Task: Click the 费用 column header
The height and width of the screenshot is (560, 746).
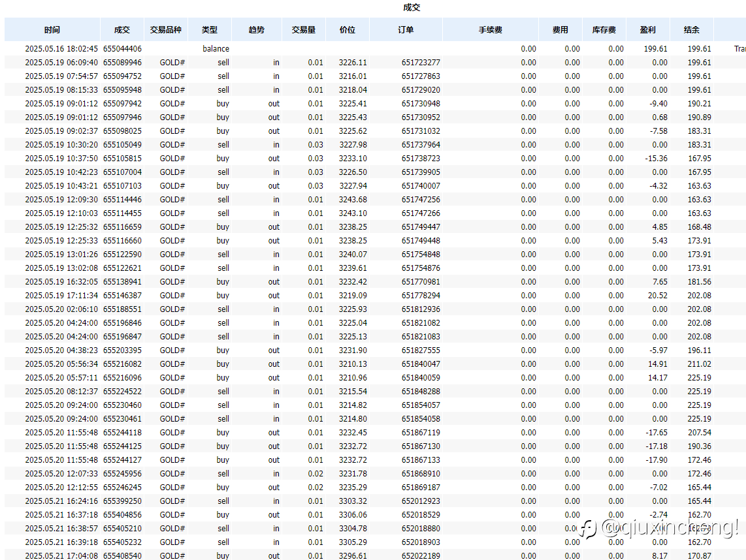Action: pyautogui.click(x=560, y=29)
